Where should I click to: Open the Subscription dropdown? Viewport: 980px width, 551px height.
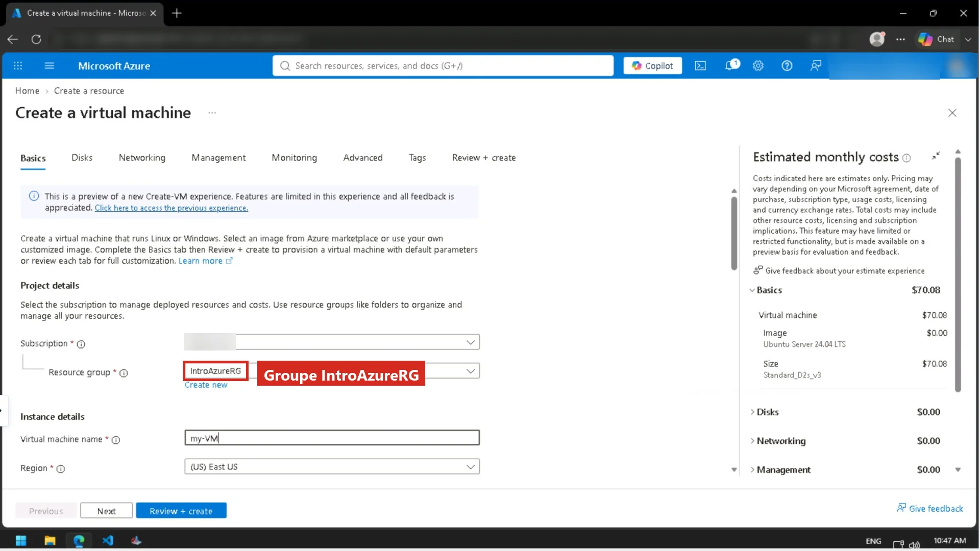(332, 342)
